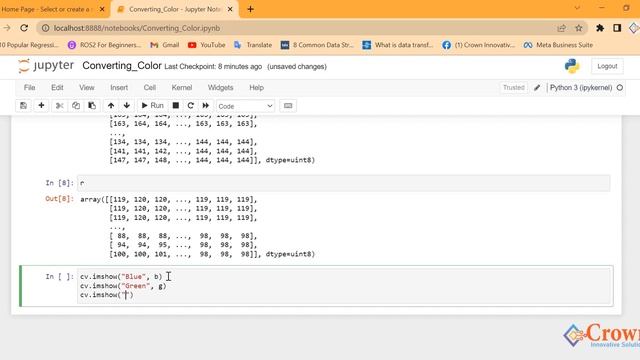Viewport: 640px width, 360px height.
Task: Open the Crown Innovativ... Facebook bookmark
Action: click(x=478, y=45)
